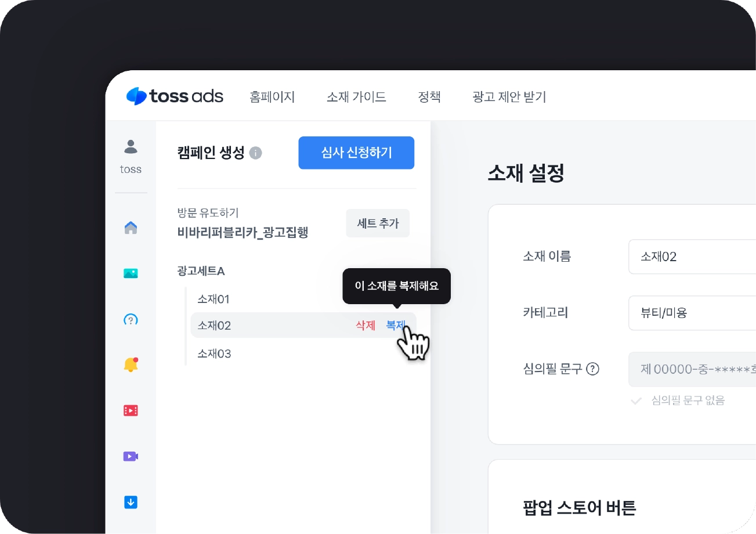
Task: Go to the home icon in sidebar
Action: [131, 228]
